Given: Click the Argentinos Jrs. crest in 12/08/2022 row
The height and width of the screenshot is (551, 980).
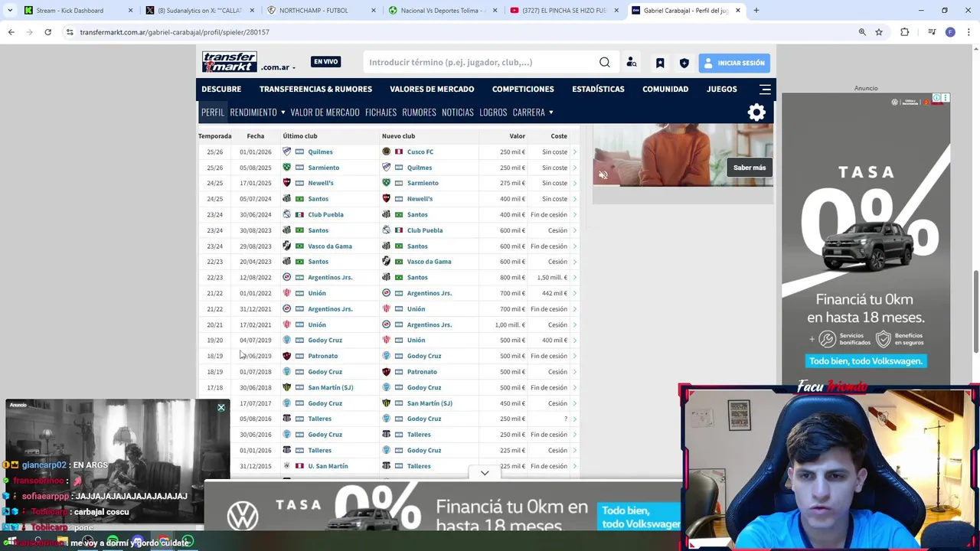Looking at the screenshot, I should [286, 277].
